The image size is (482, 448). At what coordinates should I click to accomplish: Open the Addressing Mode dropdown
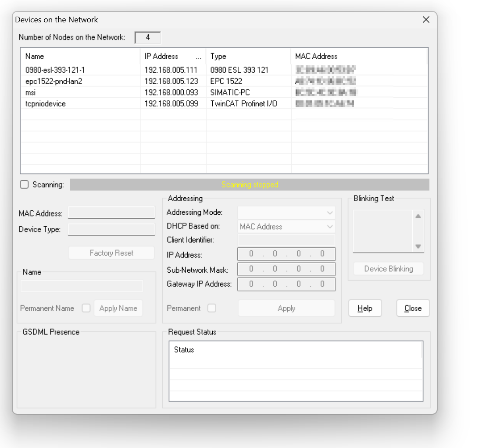[x=286, y=213]
